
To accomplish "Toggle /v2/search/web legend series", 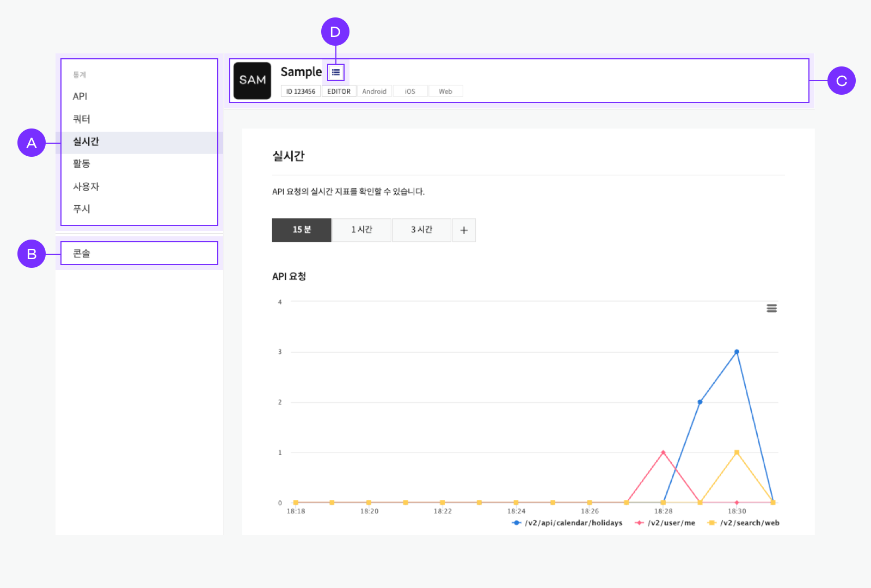I will pos(743,523).
